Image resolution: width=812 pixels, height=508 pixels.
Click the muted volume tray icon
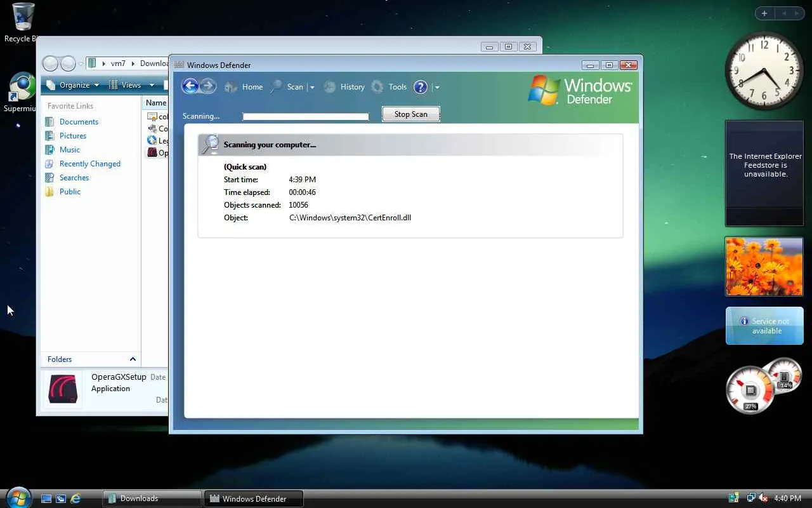tap(763, 498)
